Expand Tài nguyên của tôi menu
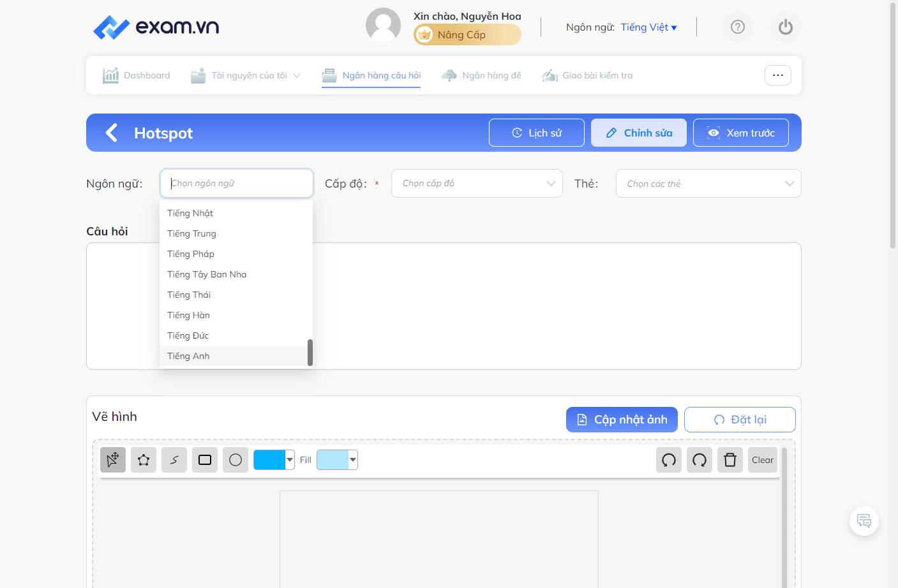The image size is (898, 588). click(x=246, y=75)
